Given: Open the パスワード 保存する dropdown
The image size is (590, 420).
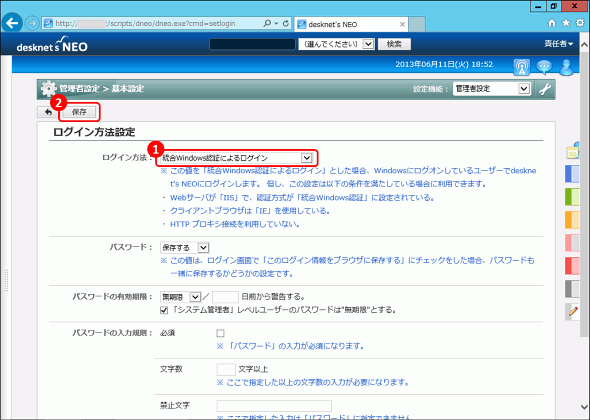Looking at the screenshot, I should point(184,248).
